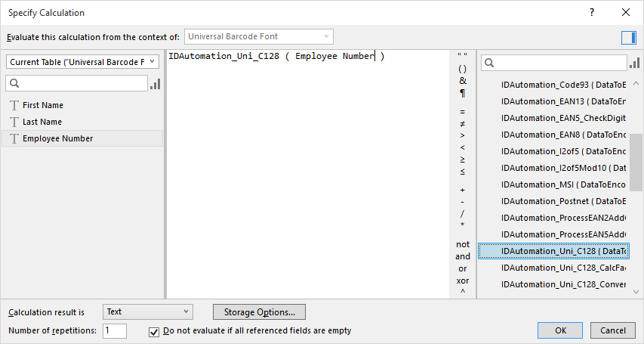This screenshot has height=344, width=644.
Task: Select the Employee Number field
Action: pyautogui.click(x=82, y=138)
